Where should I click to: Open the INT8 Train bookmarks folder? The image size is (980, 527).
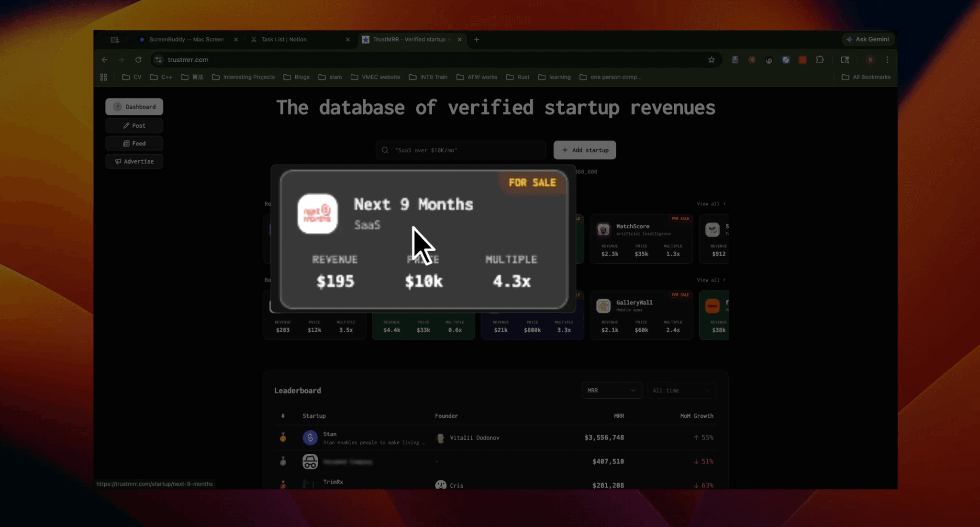[428, 77]
